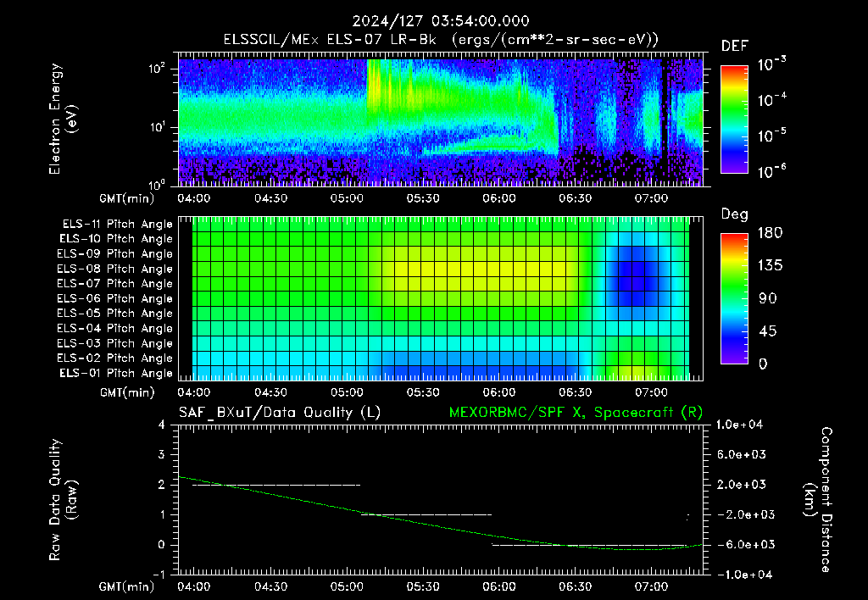
Task: Click the Deg pitch angle color bar
Action: point(734,298)
